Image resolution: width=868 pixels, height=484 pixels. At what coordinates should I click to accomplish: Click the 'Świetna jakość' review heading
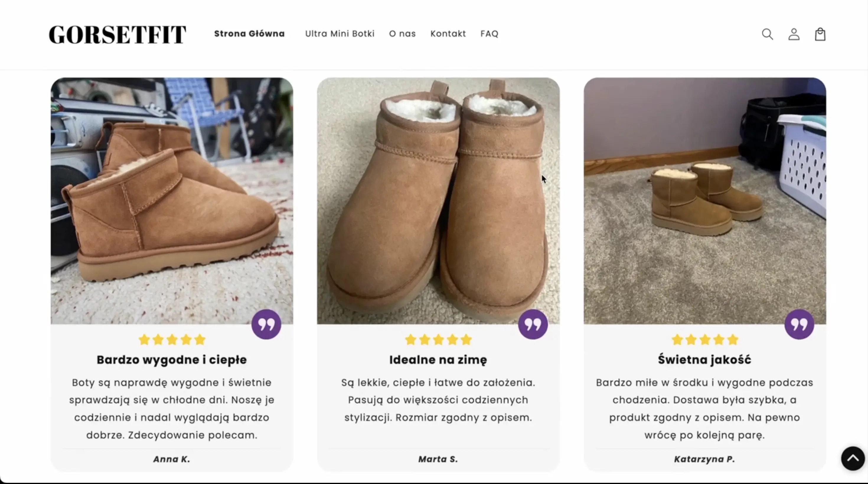[704, 359]
